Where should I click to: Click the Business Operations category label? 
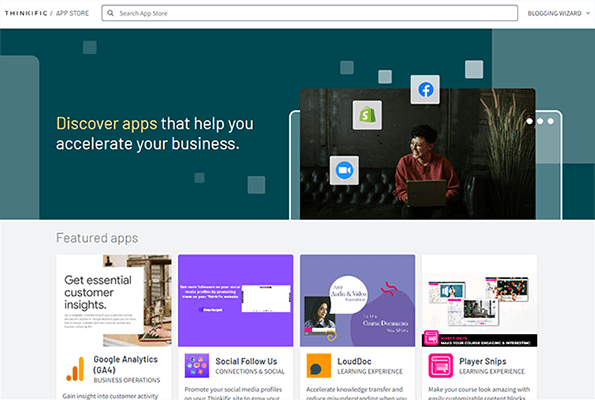point(127,380)
